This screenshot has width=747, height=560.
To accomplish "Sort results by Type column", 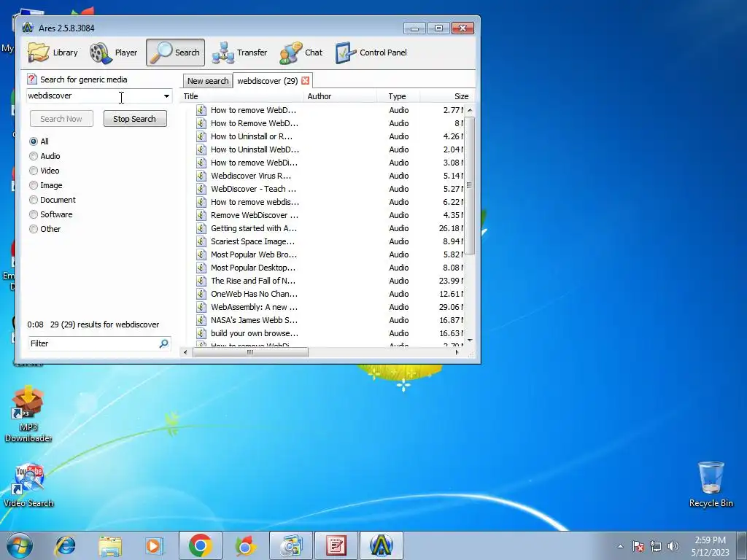I will click(x=398, y=96).
